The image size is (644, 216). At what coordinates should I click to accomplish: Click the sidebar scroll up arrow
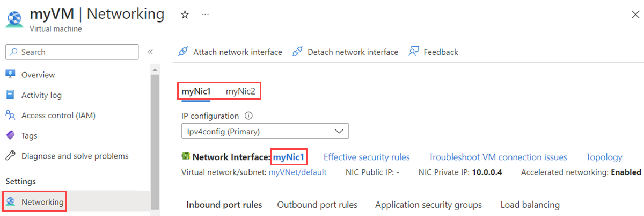pos(155,70)
